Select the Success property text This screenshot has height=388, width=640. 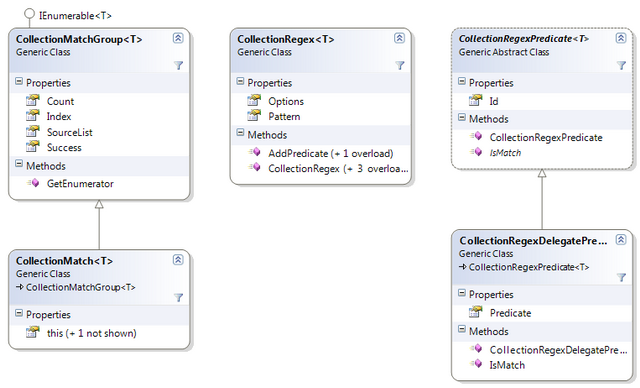tap(64, 147)
